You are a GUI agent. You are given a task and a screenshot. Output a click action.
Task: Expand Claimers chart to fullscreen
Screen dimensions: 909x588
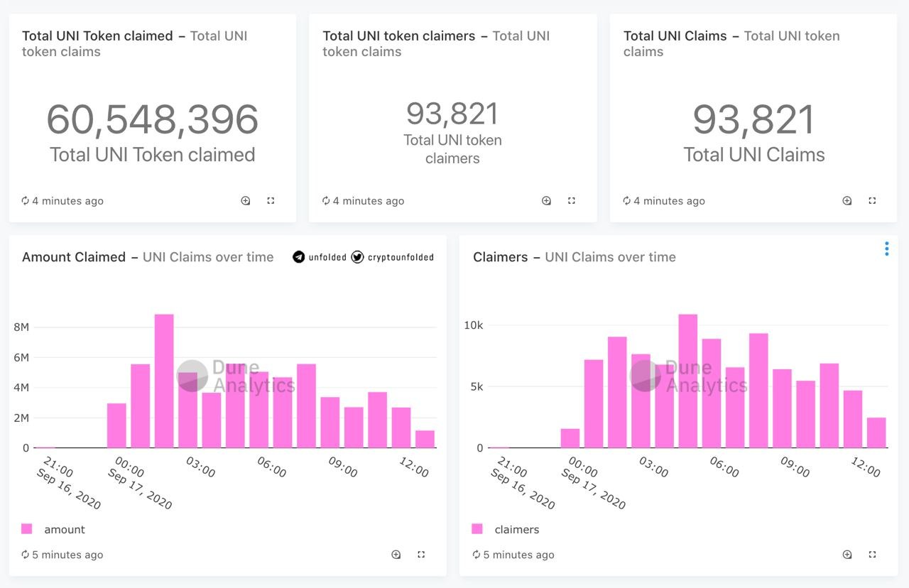(872, 555)
